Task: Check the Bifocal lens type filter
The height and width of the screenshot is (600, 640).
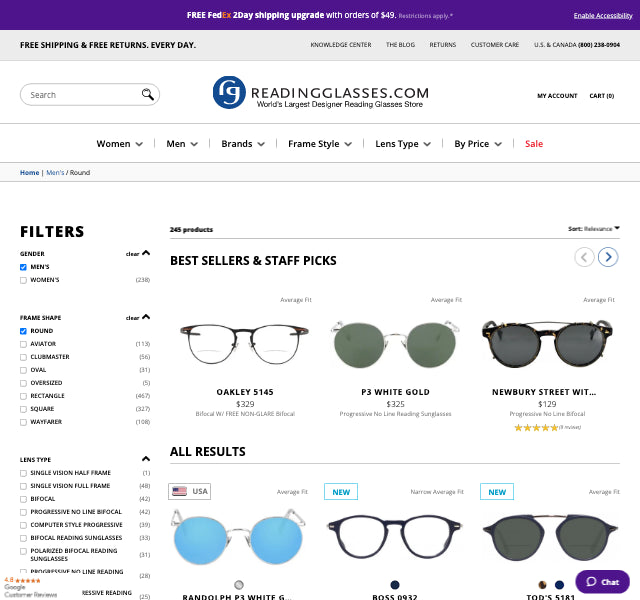Action: point(23,499)
